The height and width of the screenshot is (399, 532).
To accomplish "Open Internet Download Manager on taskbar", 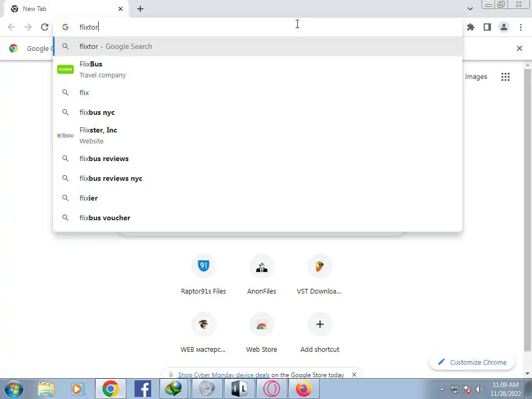I will pos(174,389).
